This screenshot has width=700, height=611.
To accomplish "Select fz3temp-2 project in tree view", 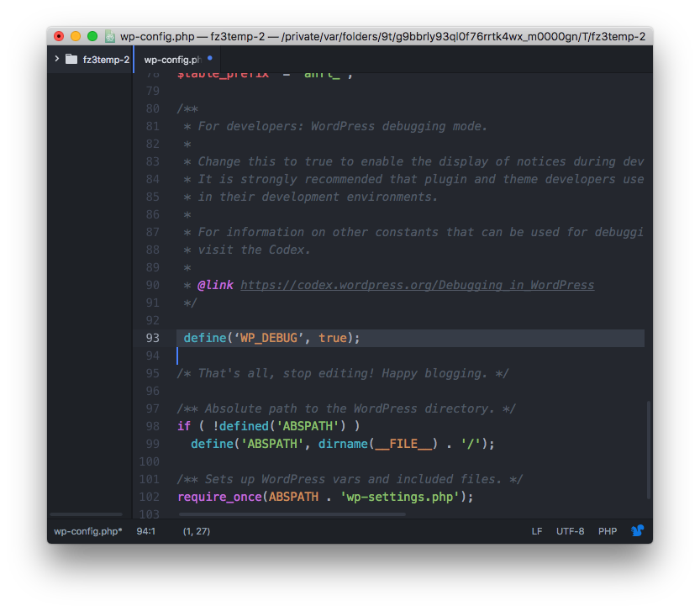I will [x=106, y=60].
